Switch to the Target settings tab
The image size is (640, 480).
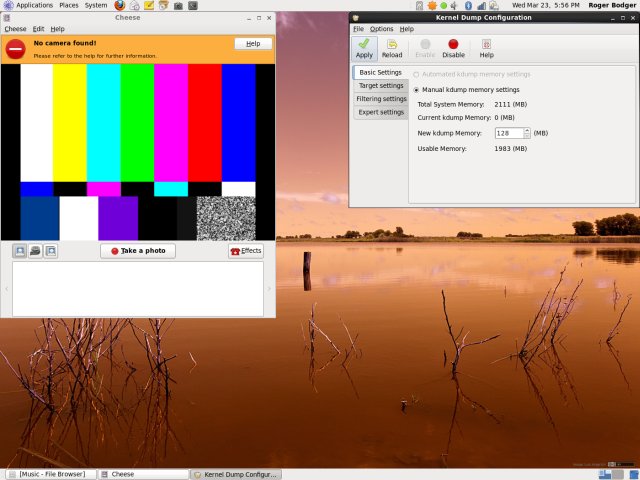coord(381,86)
